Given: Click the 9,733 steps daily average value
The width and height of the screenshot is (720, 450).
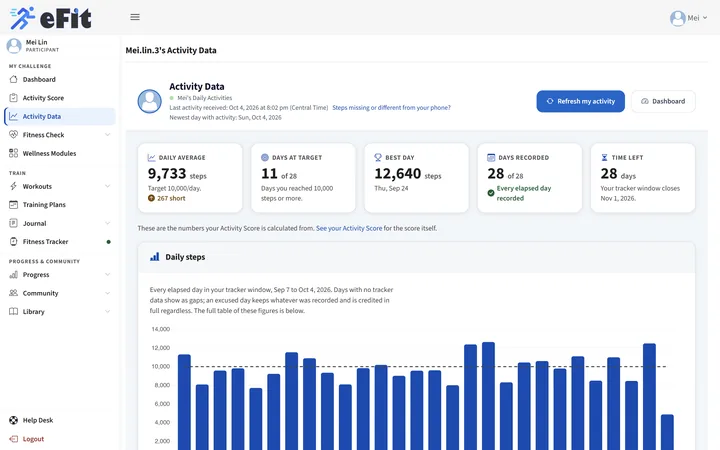Looking at the screenshot, I should pos(177,174).
